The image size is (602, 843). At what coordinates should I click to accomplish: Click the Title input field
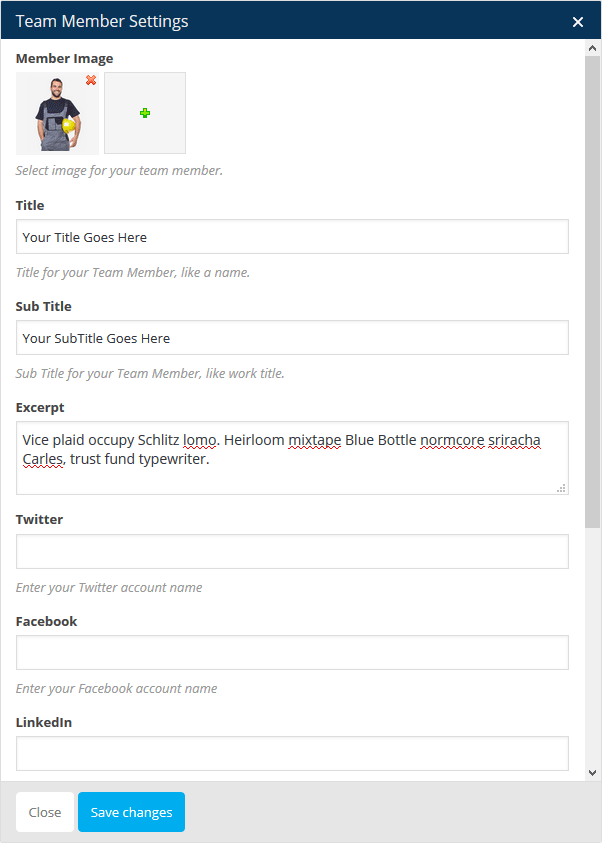[292, 237]
